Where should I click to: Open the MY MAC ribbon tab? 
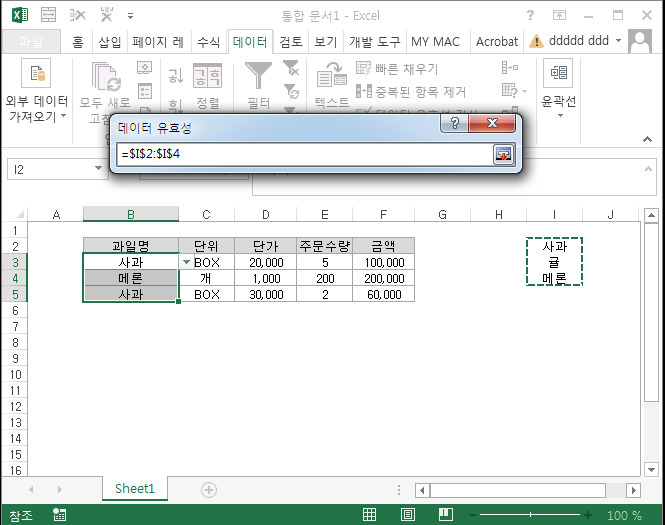coord(435,42)
